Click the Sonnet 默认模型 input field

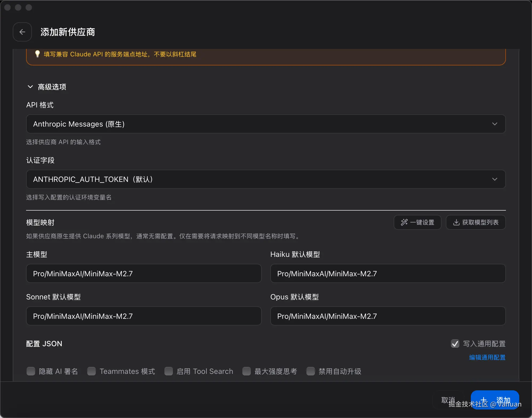click(144, 316)
